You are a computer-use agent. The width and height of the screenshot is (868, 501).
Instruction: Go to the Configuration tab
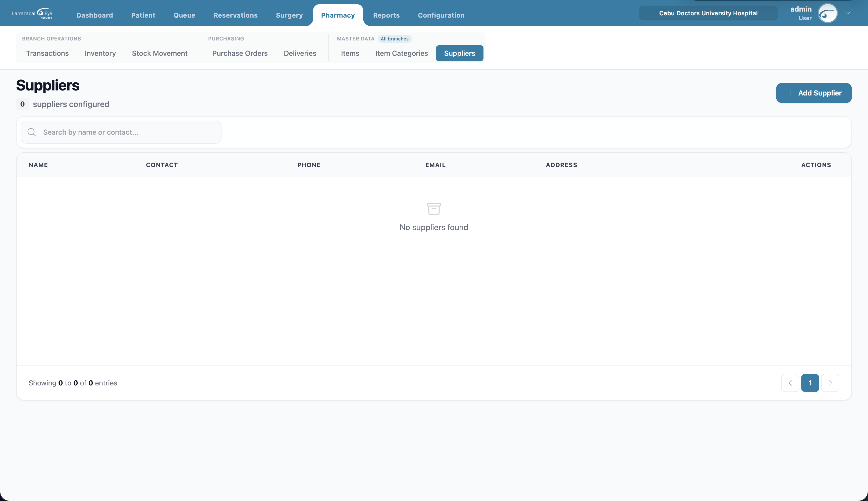(x=441, y=15)
